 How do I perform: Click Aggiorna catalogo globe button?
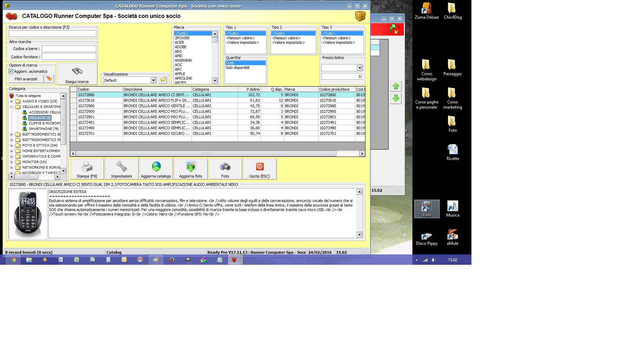pyautogui.click(x=156, y=169)
